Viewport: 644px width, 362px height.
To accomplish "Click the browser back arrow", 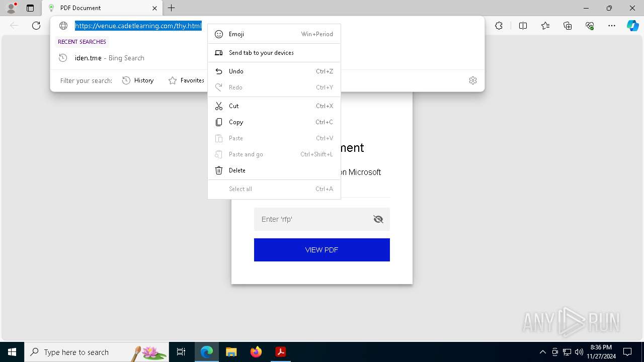I will pyautogui.click(x=14, y=26).
